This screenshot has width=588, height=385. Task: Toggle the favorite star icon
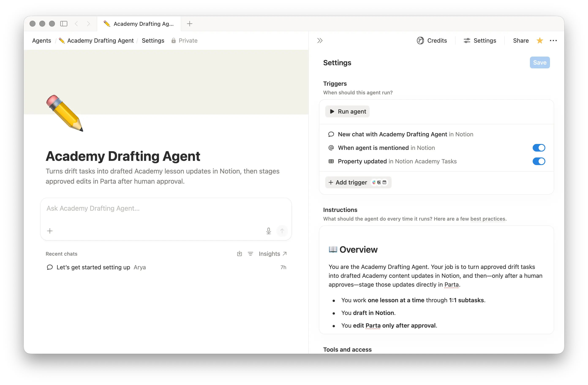pos(540,41)
